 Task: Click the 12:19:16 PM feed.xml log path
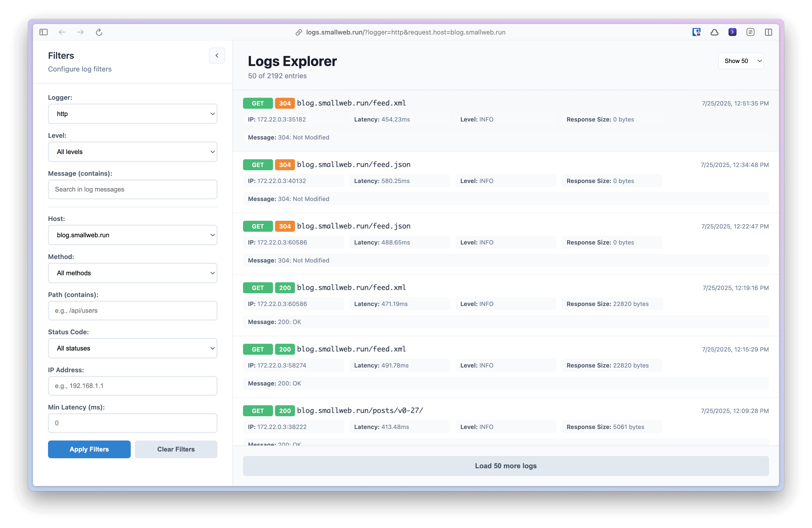[x=351, y=287]
